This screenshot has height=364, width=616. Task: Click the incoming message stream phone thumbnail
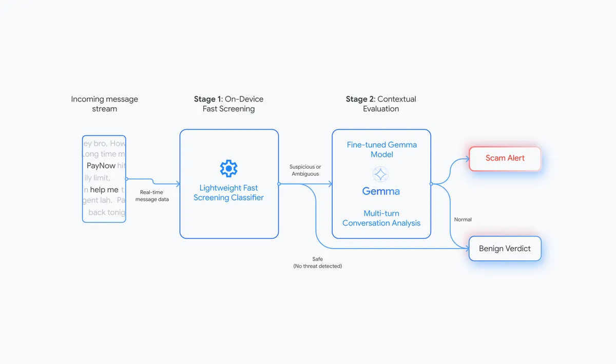104,179
